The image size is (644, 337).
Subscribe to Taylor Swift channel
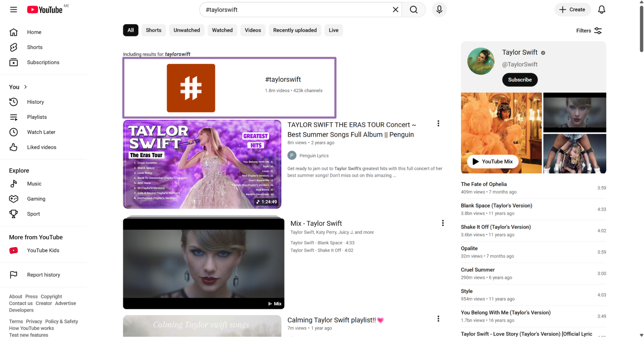point(520,80)
